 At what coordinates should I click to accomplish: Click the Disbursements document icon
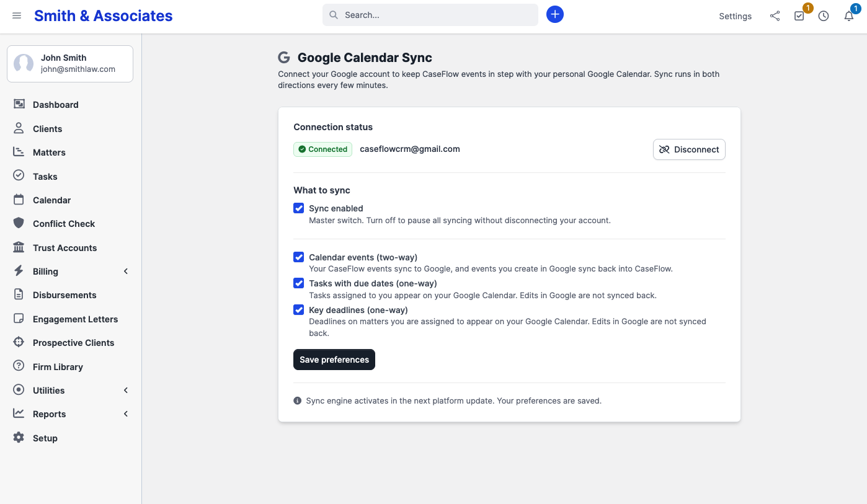pos(19,294)
